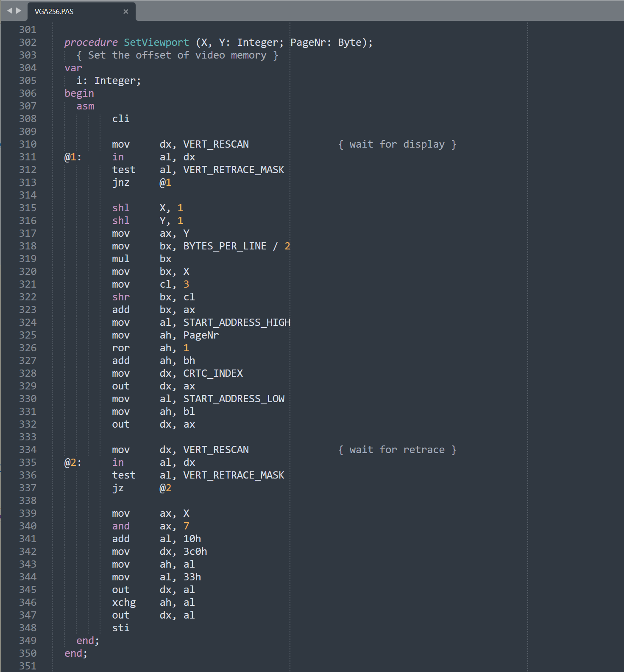624x672 pixels.
Task: Select the VGA256.PAS file tab
Action: (x=54, y=11)
